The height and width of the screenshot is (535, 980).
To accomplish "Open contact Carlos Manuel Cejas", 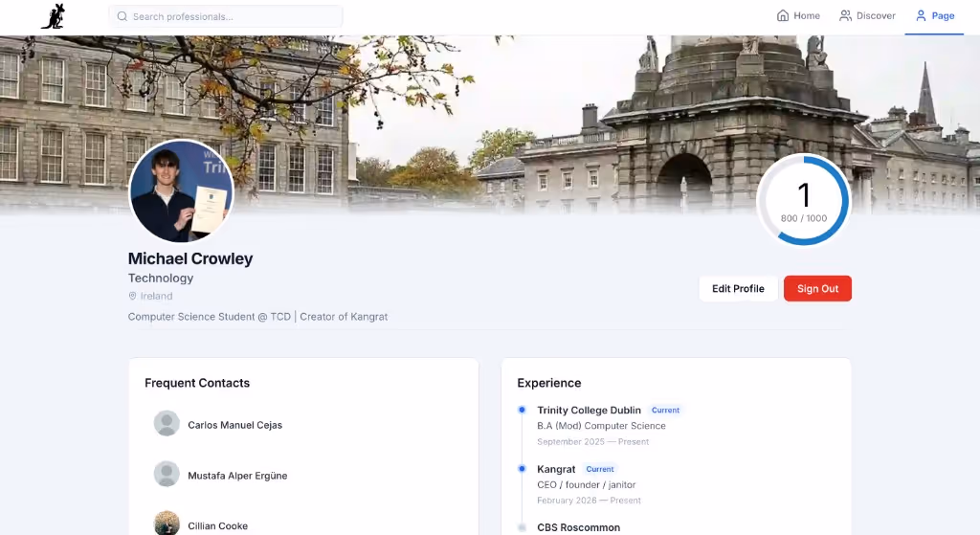I will [235, 425].
